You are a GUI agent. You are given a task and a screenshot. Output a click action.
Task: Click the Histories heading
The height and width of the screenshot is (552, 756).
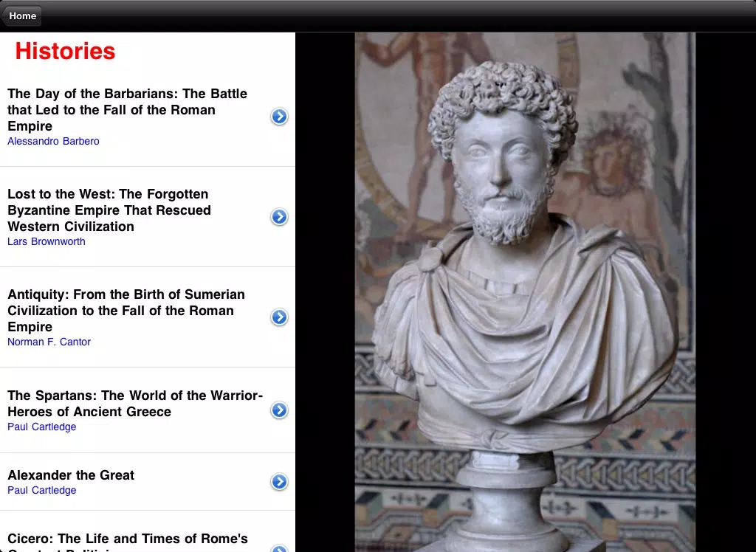(65, 51)
